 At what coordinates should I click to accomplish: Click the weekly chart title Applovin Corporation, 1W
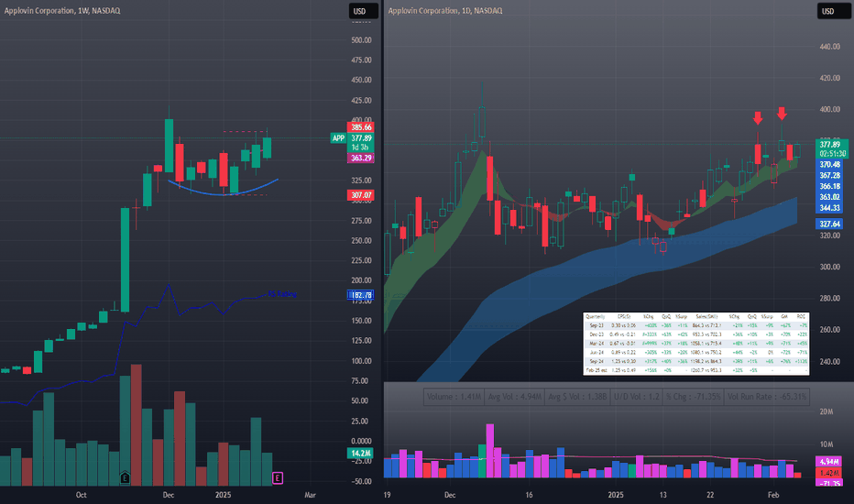[x=62, y=10]
